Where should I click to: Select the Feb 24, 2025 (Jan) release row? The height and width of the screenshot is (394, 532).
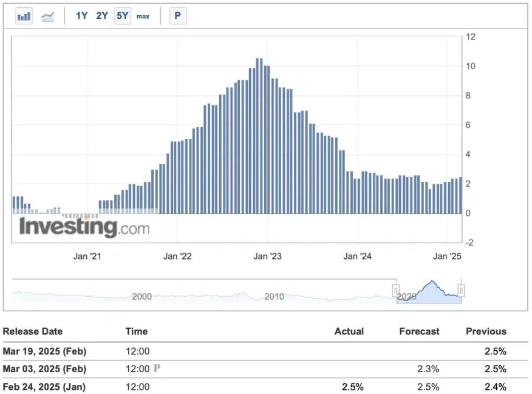[44, 387]
